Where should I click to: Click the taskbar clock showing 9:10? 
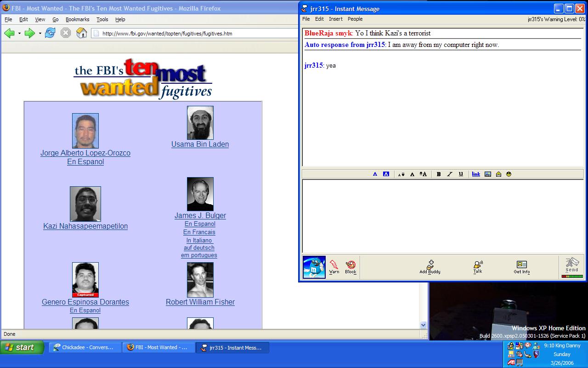tap(562, 345)
